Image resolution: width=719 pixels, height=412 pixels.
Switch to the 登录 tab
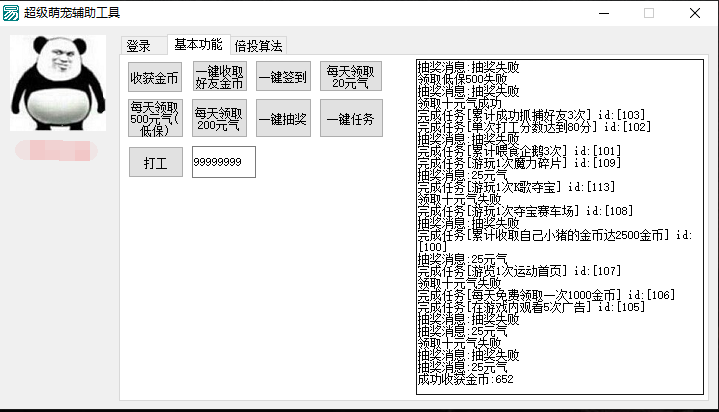click(139, 46)
